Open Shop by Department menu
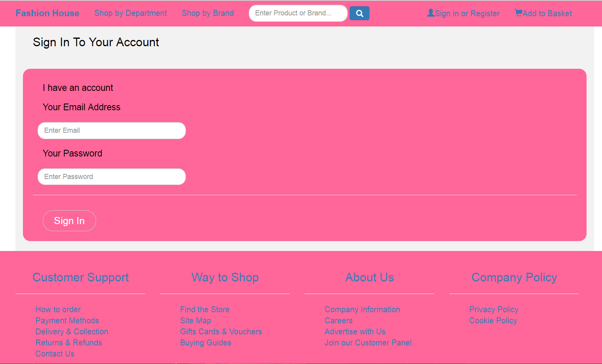 131,13
